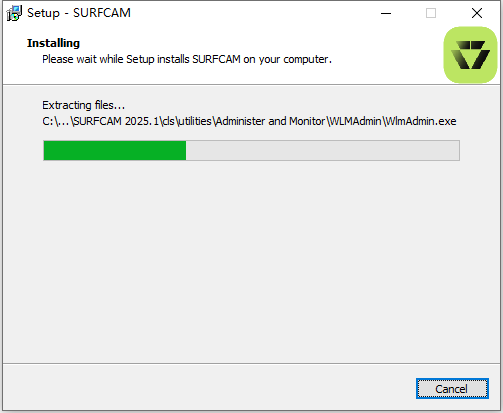Click the blank footer area beside Cancel
This screenshot has height=413, width=503.
point(207,388)
